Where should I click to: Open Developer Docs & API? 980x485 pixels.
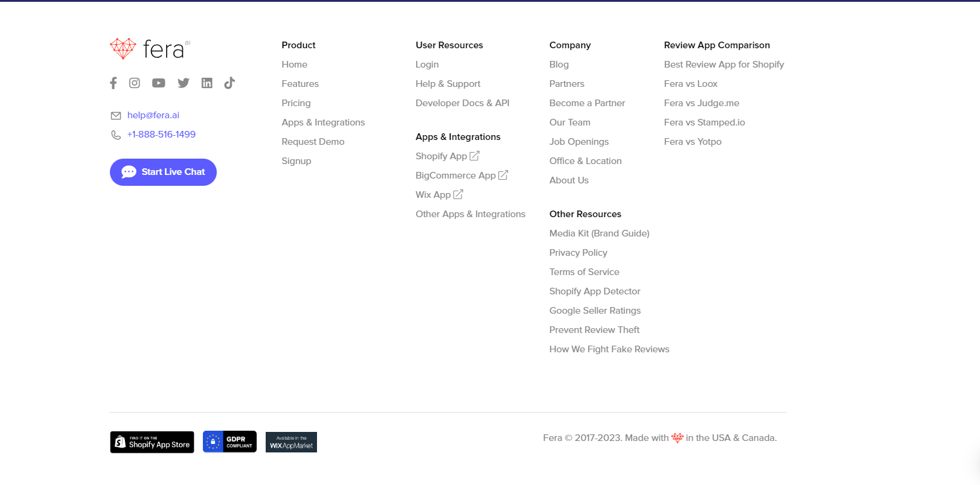coord(463,103)
